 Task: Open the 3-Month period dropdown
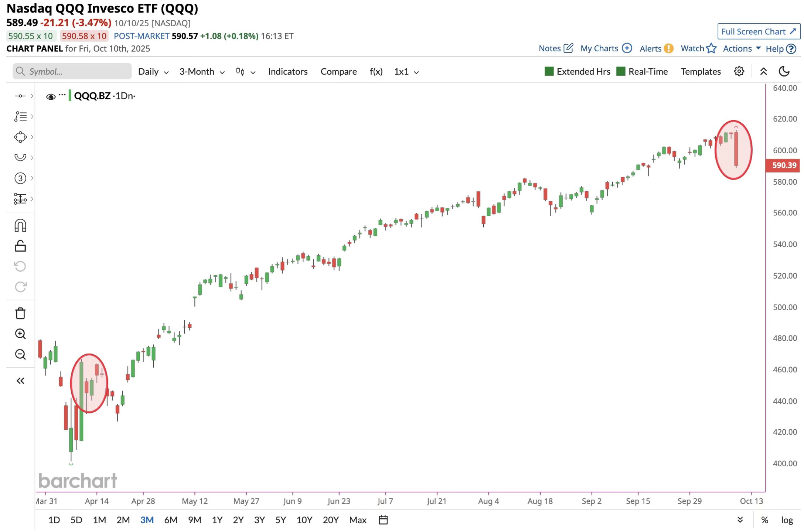(202, 72)
